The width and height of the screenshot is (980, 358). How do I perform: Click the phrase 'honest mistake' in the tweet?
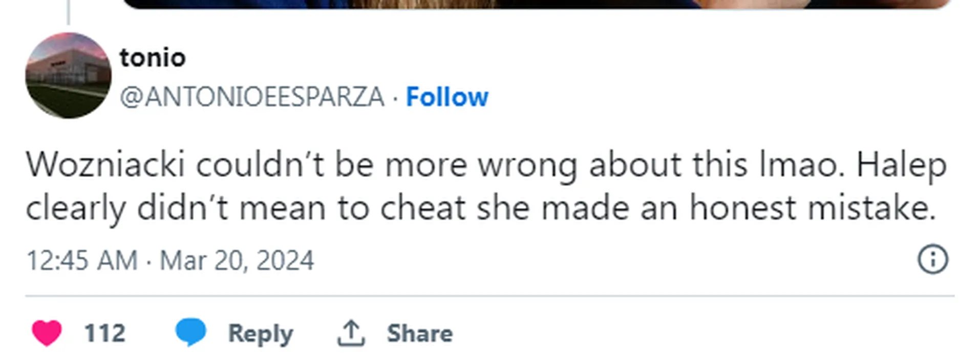pos(812,208)
